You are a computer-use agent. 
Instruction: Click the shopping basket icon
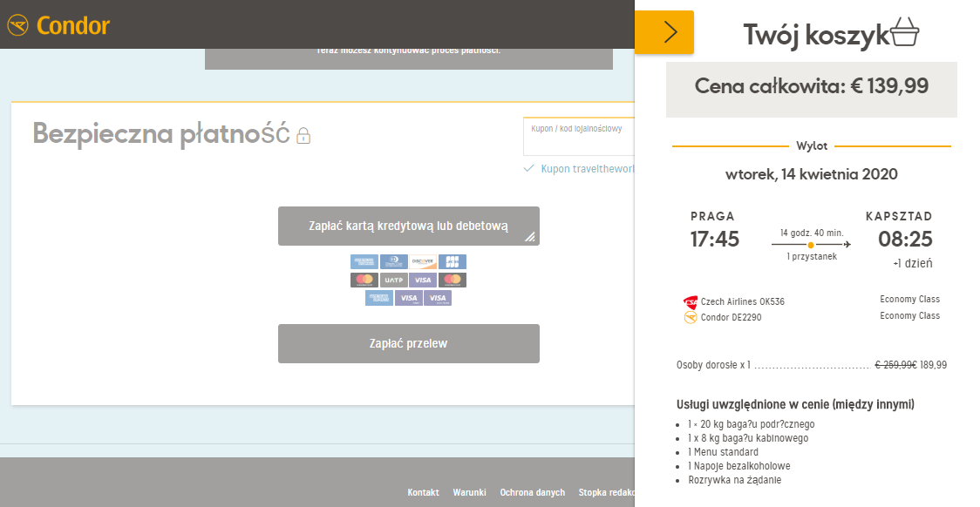904,32
